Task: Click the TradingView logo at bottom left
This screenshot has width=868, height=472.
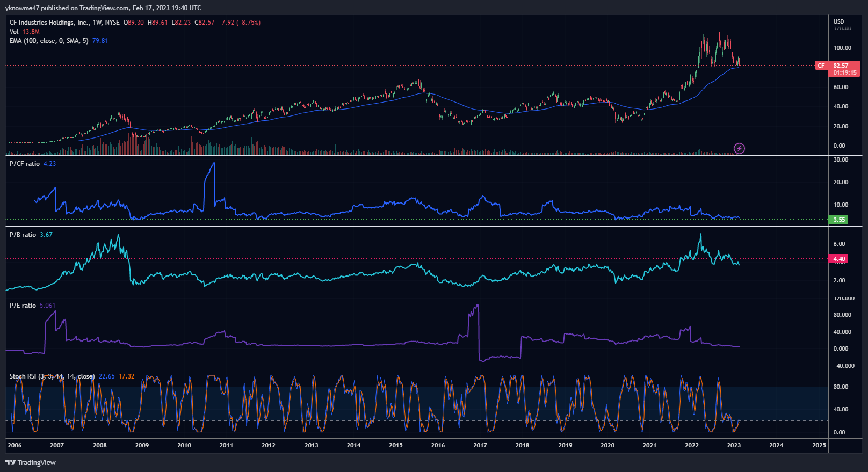Action: tap(31, 462)
